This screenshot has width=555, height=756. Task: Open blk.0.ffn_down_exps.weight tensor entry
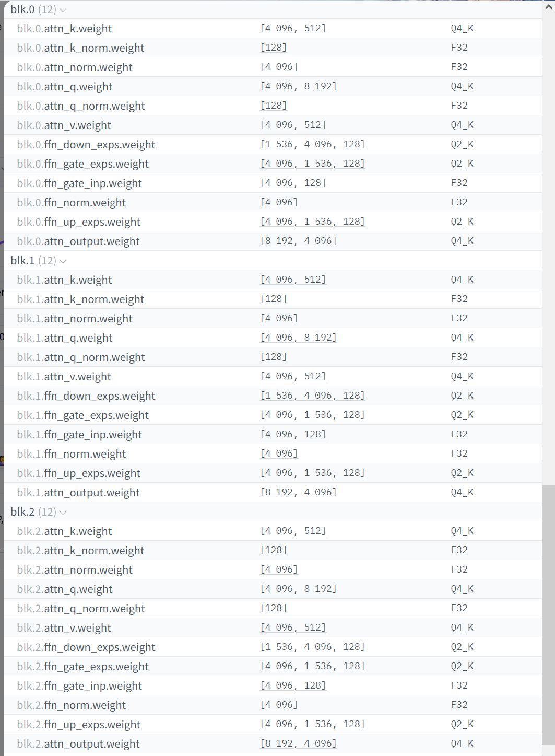coord(86,145)
